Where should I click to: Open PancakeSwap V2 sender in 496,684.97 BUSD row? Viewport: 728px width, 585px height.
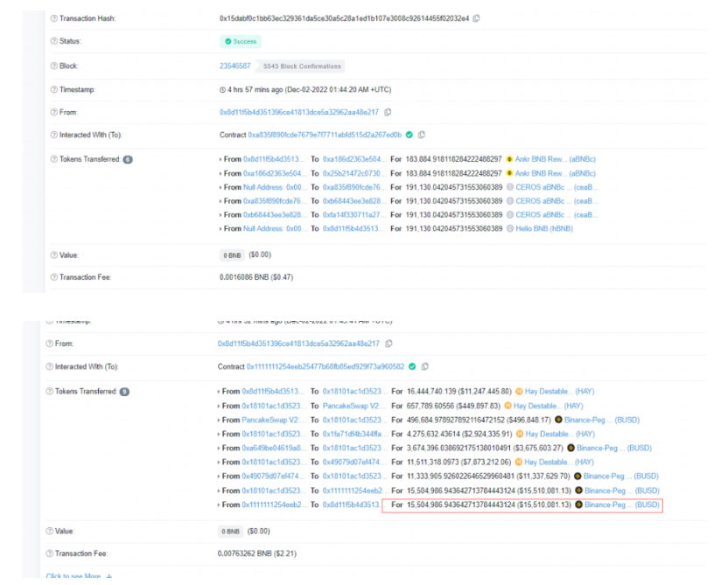(274, 420)
